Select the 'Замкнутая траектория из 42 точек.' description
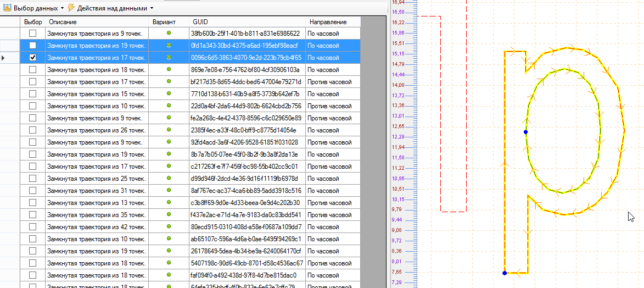Viewport: 644px width, 288px height. (97, 226)
